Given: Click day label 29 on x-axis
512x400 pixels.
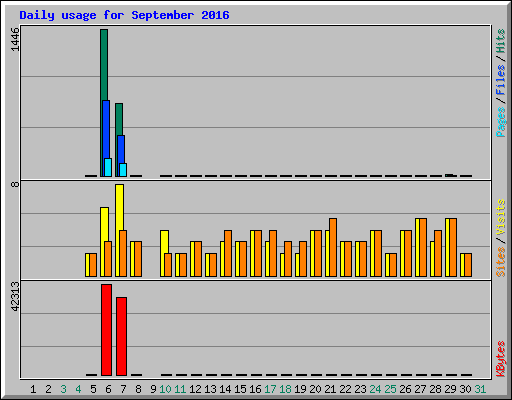Looking at the screenshot, I should click(450, 389).
